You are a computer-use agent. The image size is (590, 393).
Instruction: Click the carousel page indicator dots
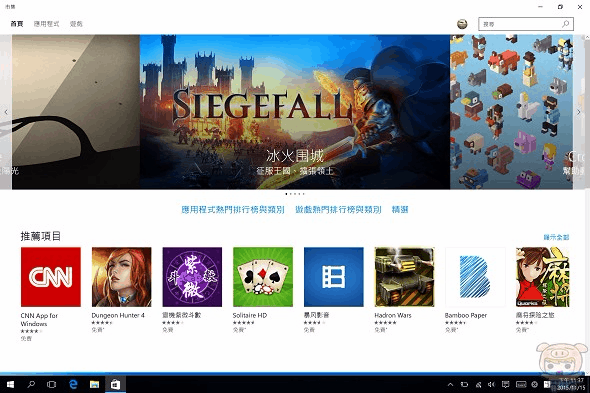point(295,194)
